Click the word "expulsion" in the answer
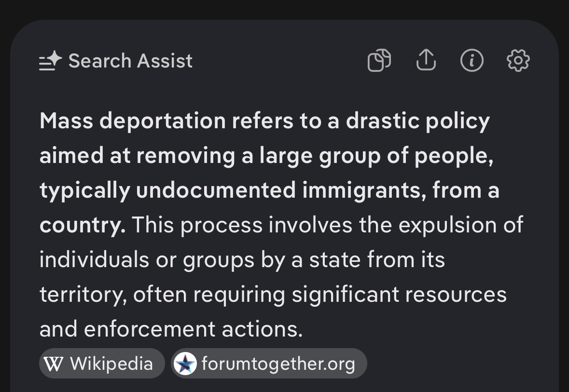The image size is (569, 392). pyautogui.click(x=447, y=225)
